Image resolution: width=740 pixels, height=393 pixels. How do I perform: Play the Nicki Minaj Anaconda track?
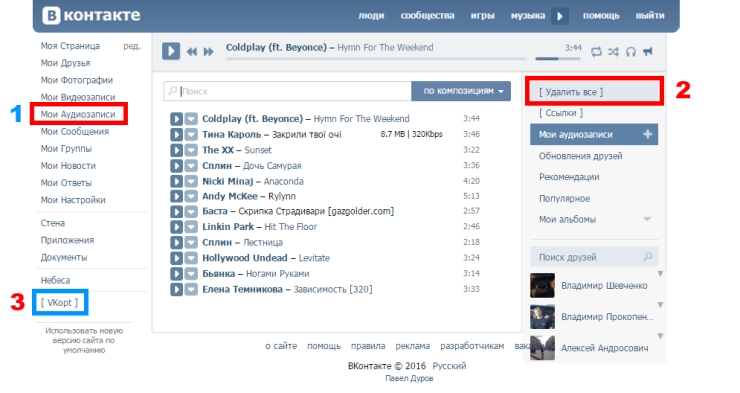point(176,181)
